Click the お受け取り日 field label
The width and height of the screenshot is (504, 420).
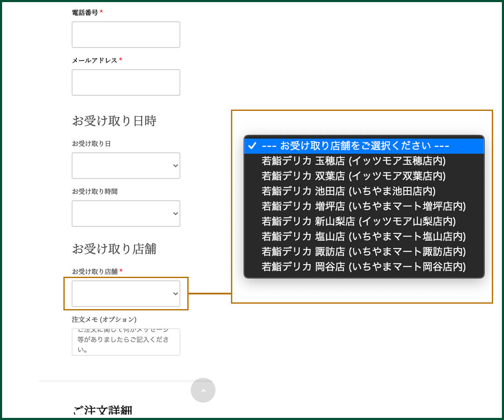click(91, 144)
